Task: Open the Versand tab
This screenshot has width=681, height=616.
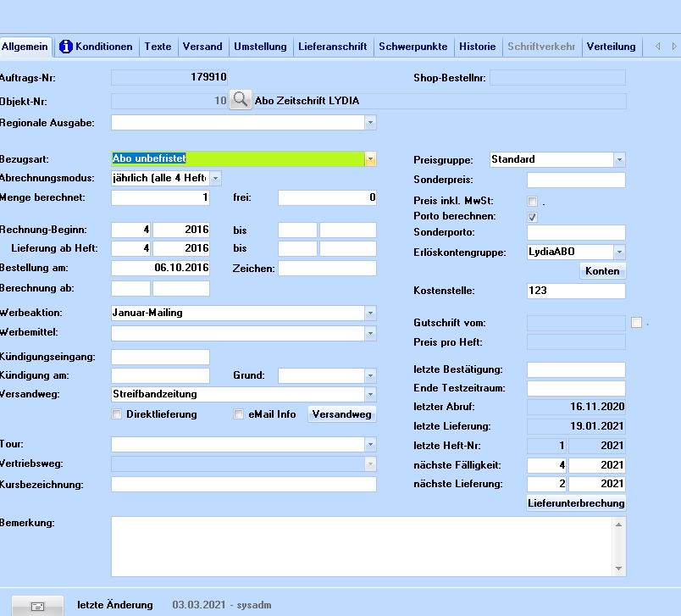Action: (x=202, y=47)
